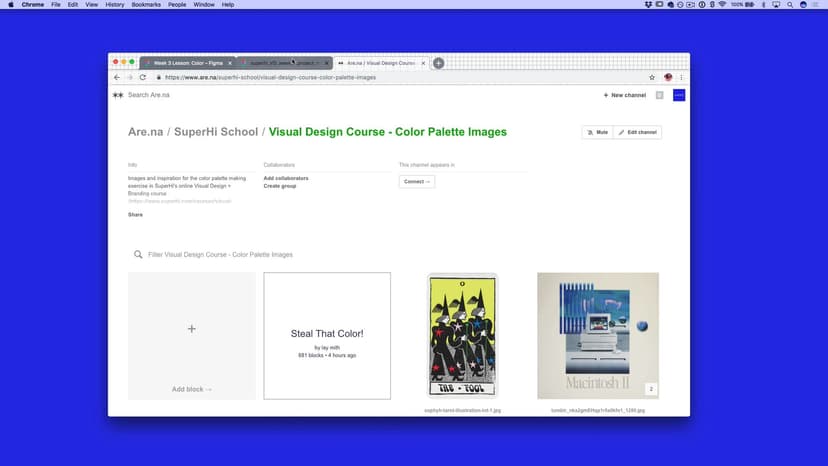
Task: Open the Macintosh II image block
Action: tap(598, 336)
